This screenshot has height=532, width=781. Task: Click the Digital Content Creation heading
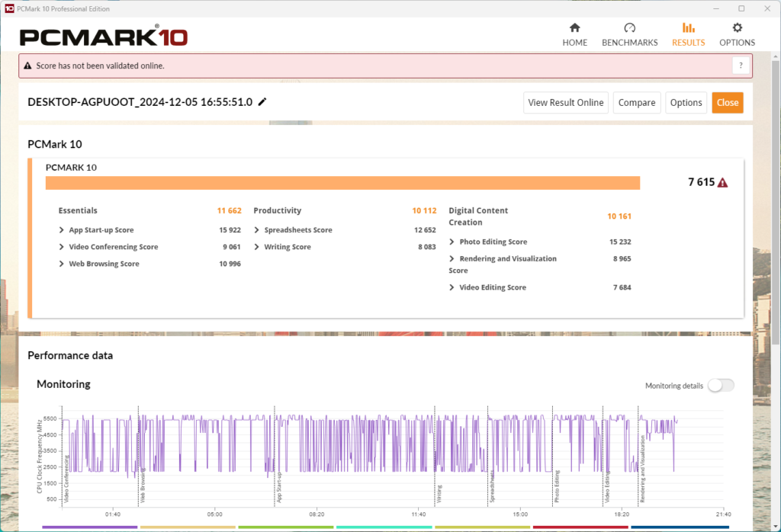[x=478, y=216]
